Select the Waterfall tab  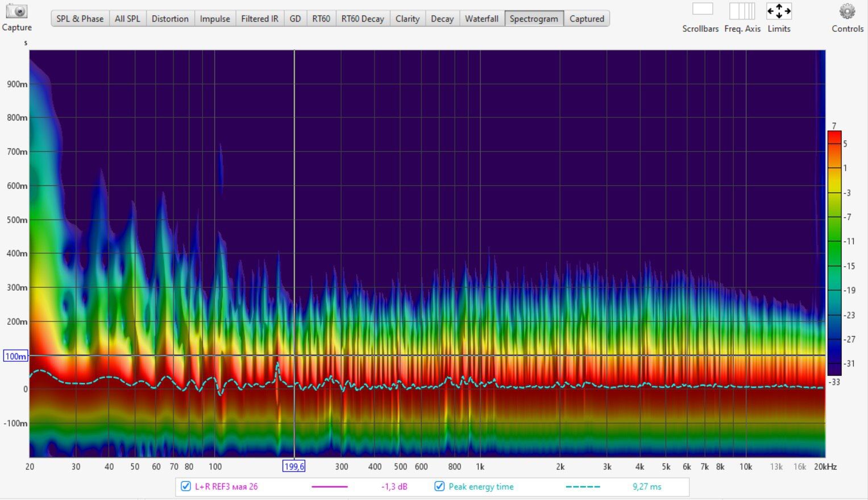point(481,19)
